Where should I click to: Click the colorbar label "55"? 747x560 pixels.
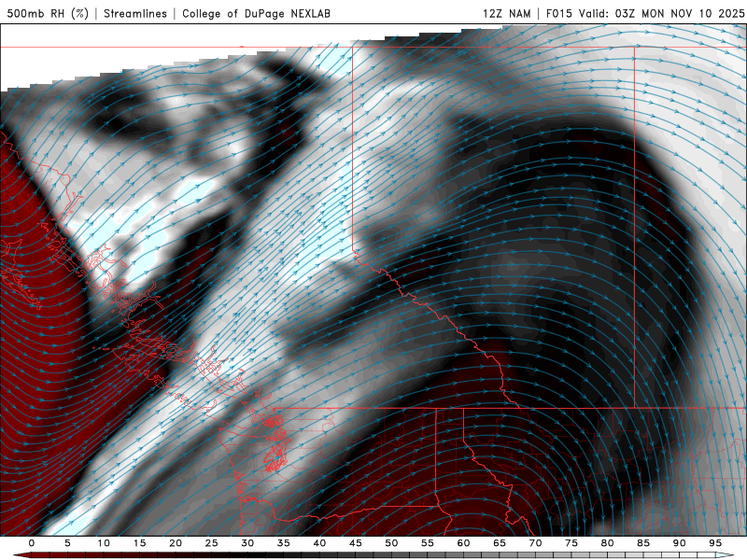coord(428,543)
